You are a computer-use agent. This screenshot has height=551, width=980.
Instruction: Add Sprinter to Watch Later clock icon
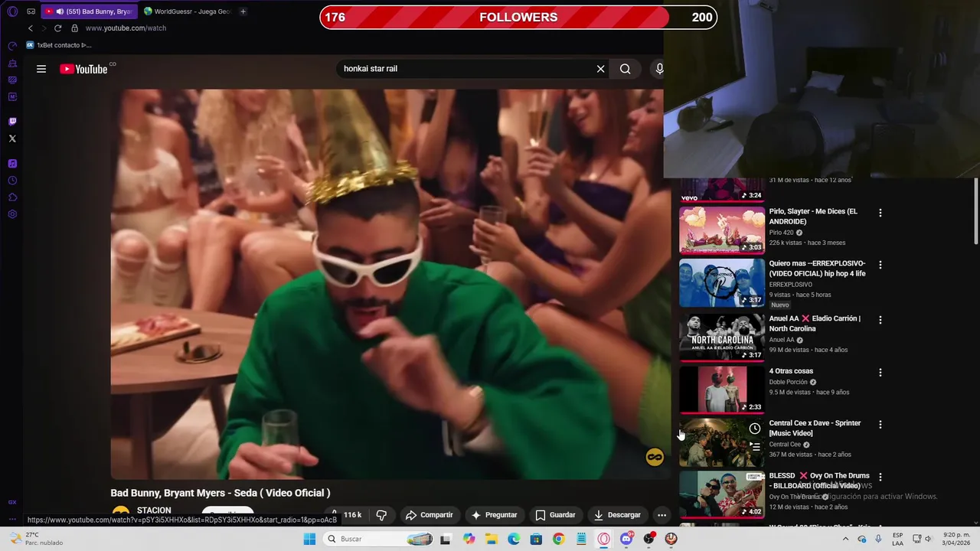754,429
